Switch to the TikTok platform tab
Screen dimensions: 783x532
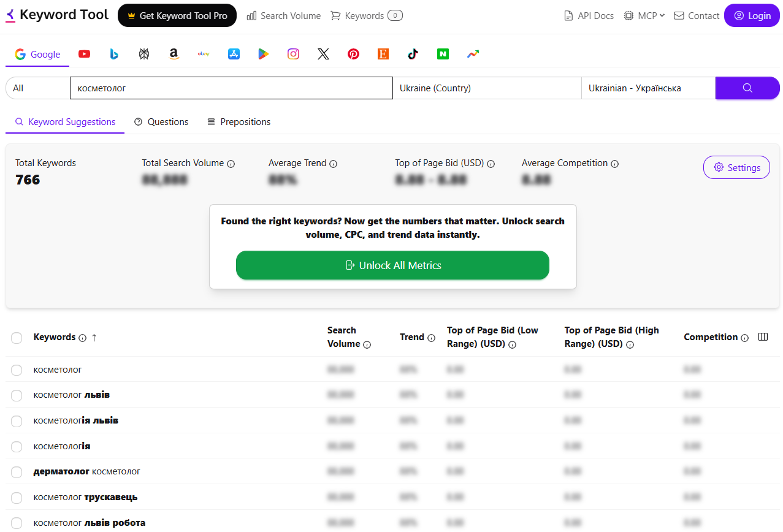413,54
